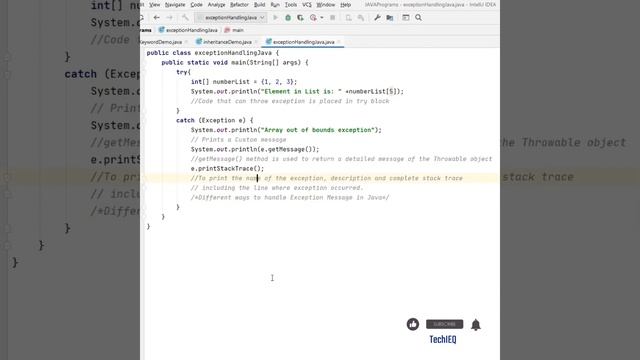Open the Build menu
640x360 pixels.
[259, 5]
